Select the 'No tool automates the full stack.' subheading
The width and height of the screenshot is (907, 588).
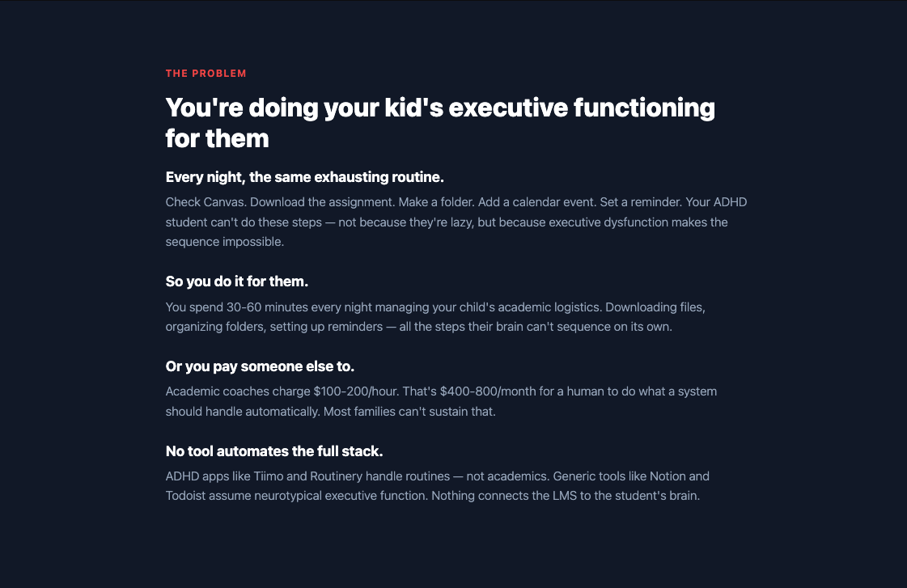pos(274,451)
